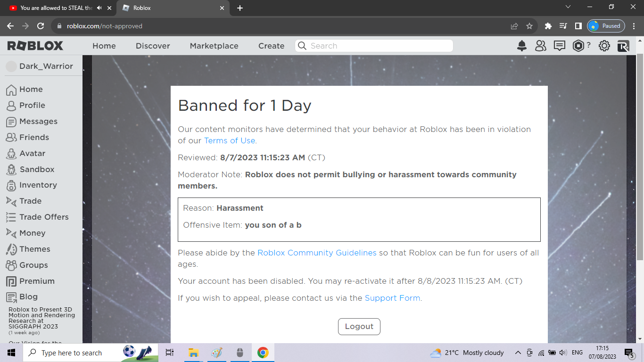
Task: Open the Windows notification center
Action: (x=629, y=353)
